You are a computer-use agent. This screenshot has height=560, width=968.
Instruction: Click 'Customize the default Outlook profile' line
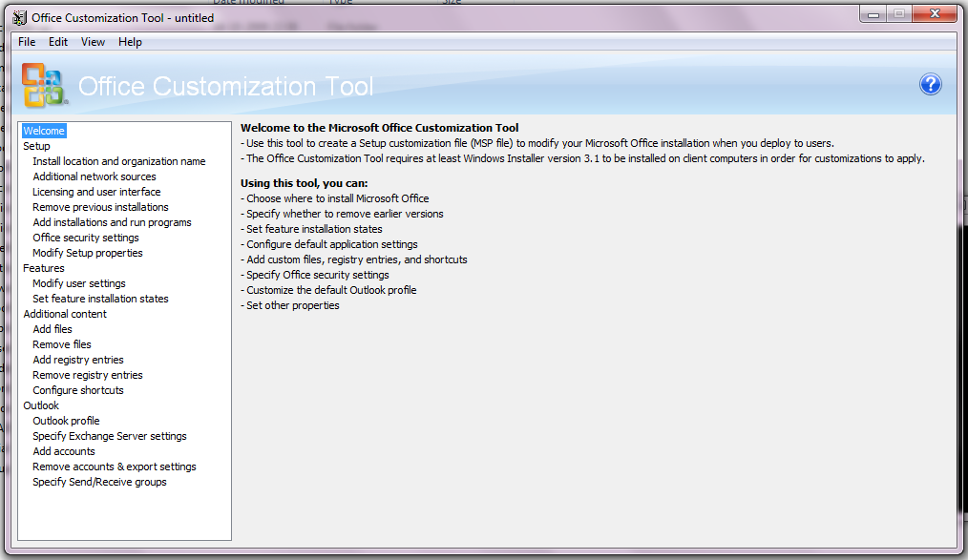pyautogui.click(x=328, y=290)
